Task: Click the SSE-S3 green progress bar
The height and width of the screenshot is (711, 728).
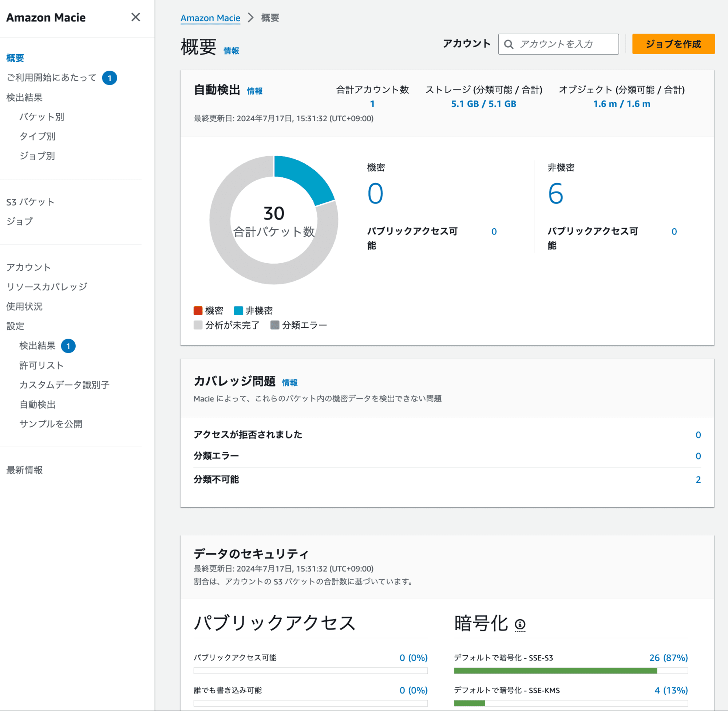Action: 555,671
